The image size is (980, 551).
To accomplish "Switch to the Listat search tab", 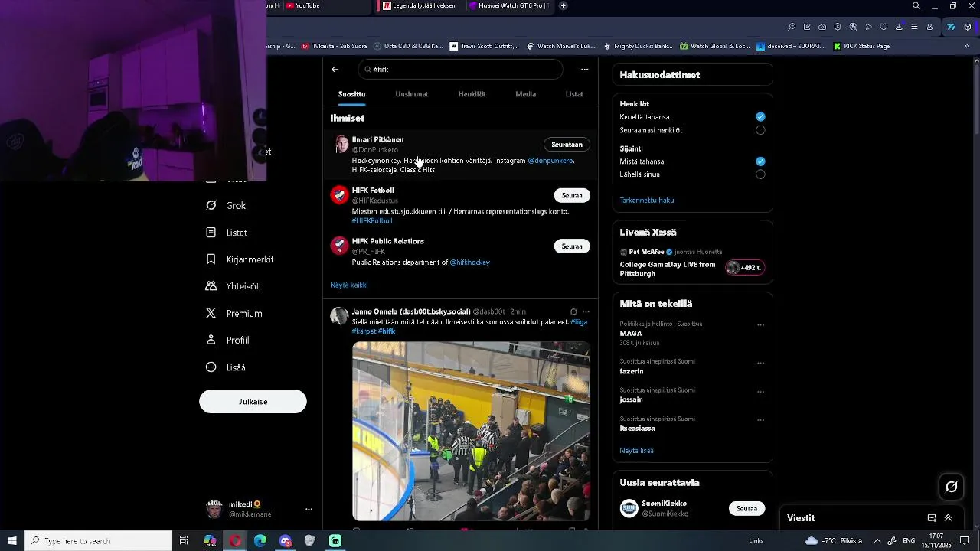I will [574, 94].
